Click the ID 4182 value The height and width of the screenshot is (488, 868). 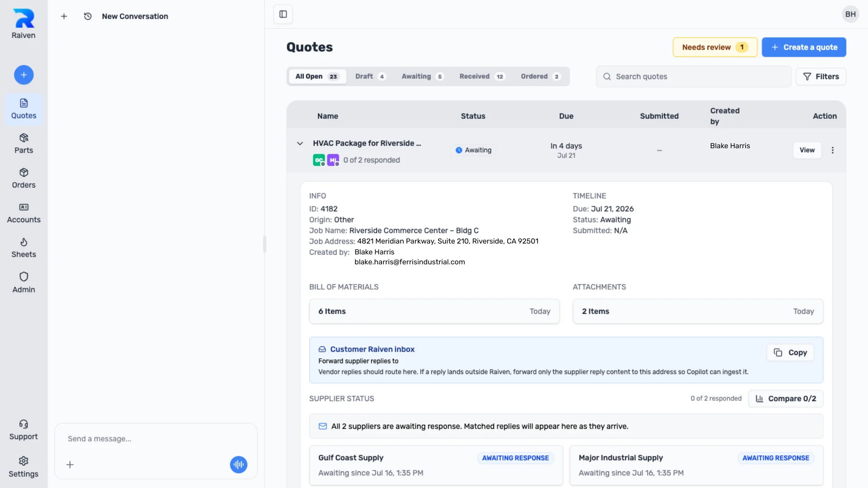point(329,209)
